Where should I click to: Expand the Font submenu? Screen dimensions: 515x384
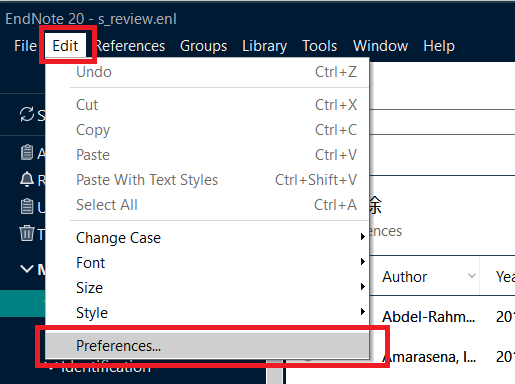207,263
